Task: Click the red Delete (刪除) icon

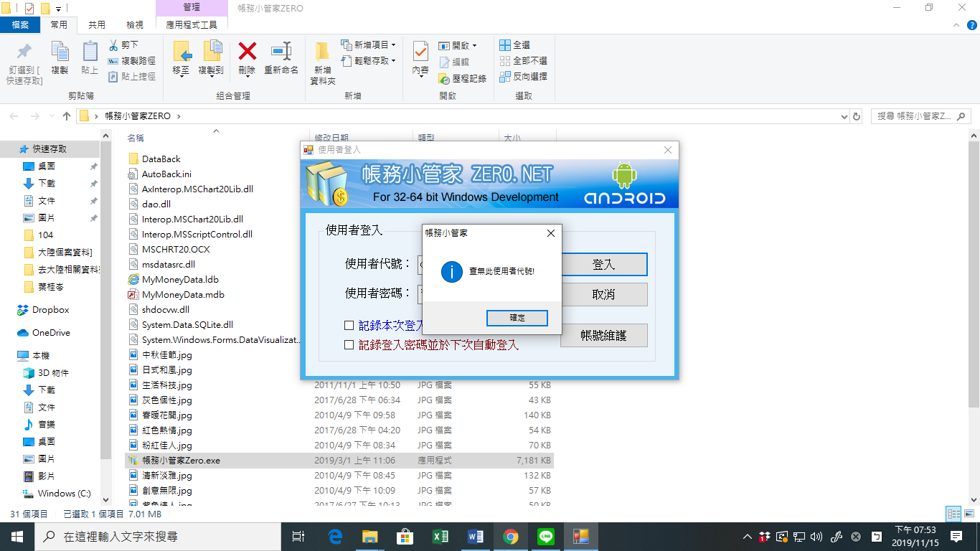Action: click(x=247, y=51)
